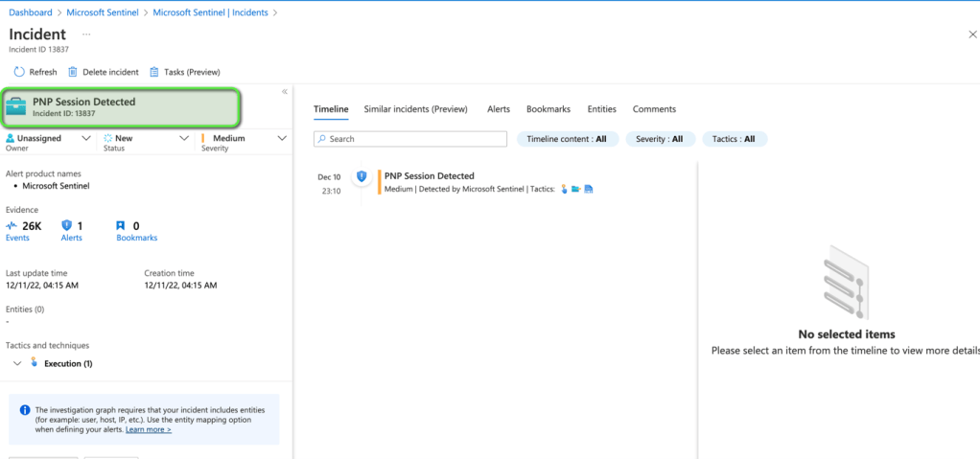This screenshot has width=980, height=459.
Task: Click the Tasks (Preview) clipboard icon
Action: (153, 72)
